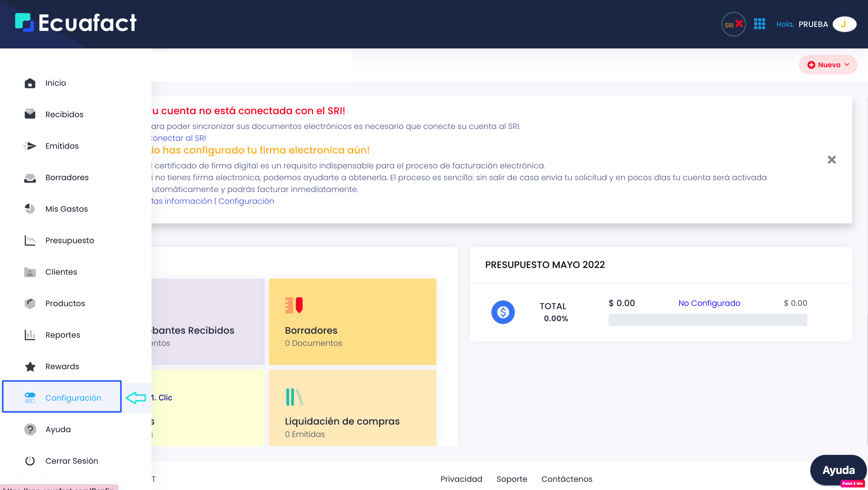Screen dimensions: 868x490
Task: Select Ayuda from the sidebar
Action: (58, 429)
